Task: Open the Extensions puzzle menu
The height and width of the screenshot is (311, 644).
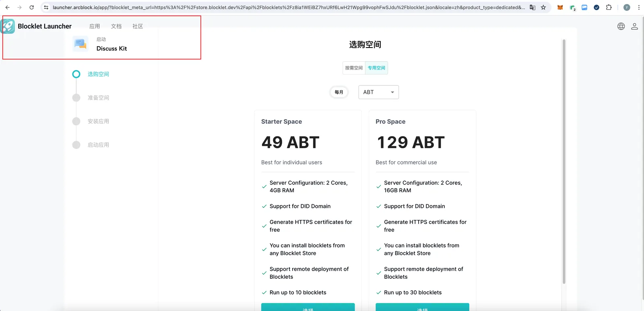Action: (609, 7)
